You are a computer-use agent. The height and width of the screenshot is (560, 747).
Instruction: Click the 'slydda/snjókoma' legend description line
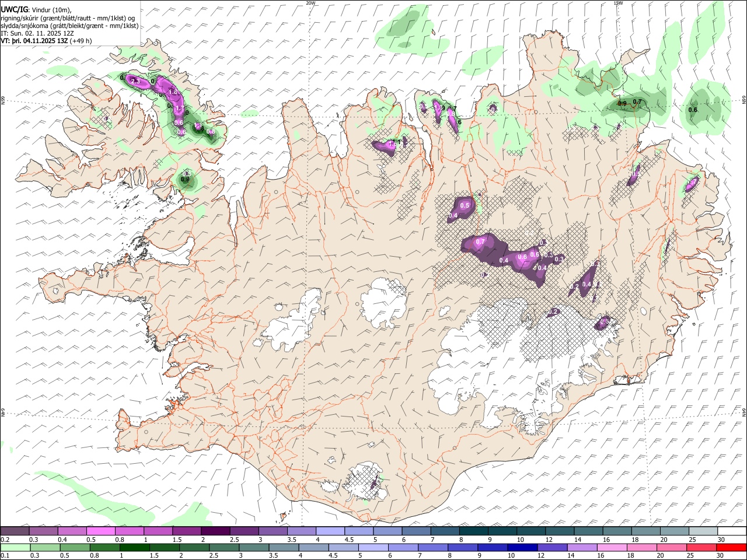coord(69,26)
